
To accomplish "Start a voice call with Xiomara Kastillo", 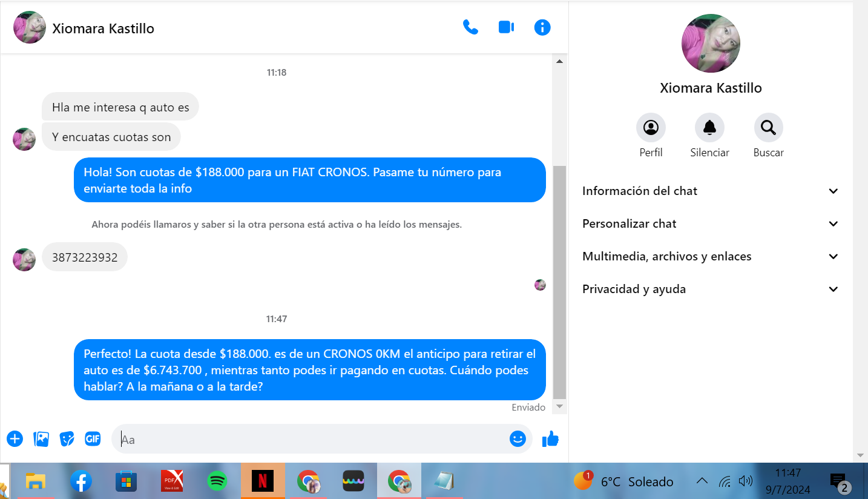I will click(470, 27).
